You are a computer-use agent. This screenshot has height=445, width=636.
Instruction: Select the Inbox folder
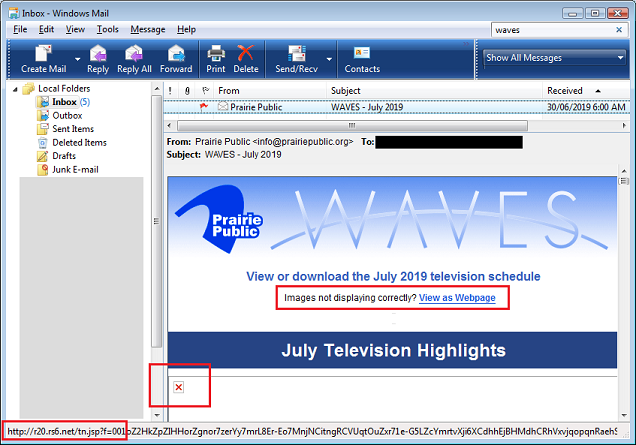(x=64, y=102)
